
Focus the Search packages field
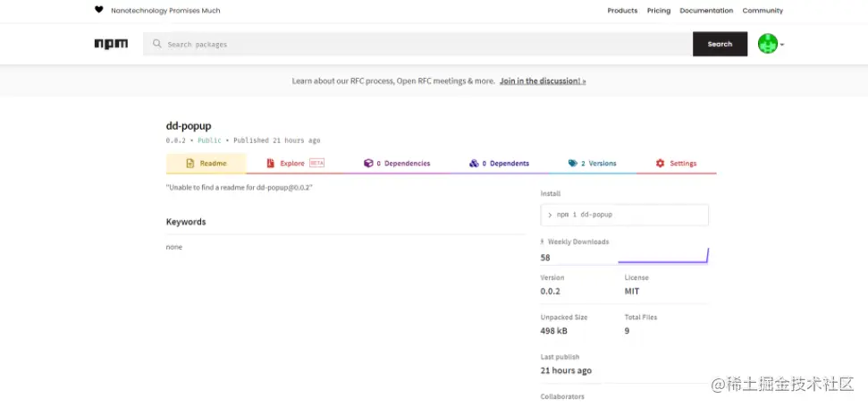coord(417,44)
